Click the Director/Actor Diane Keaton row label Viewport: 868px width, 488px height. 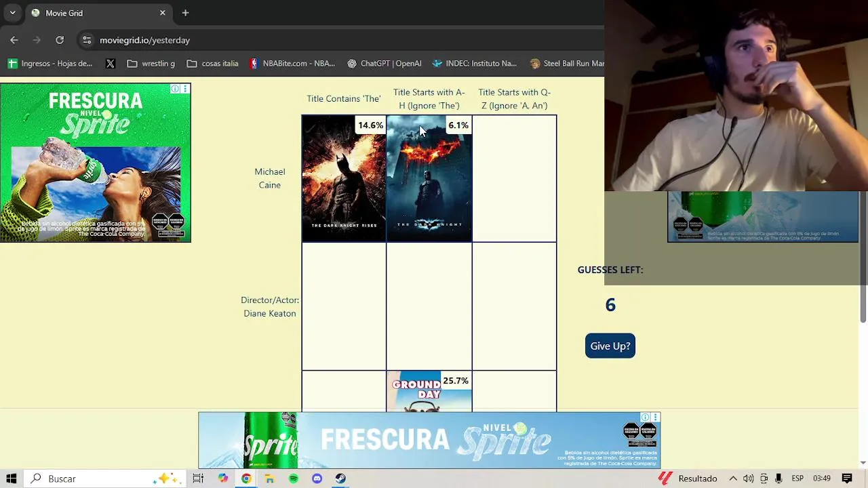tap(270, 306)
